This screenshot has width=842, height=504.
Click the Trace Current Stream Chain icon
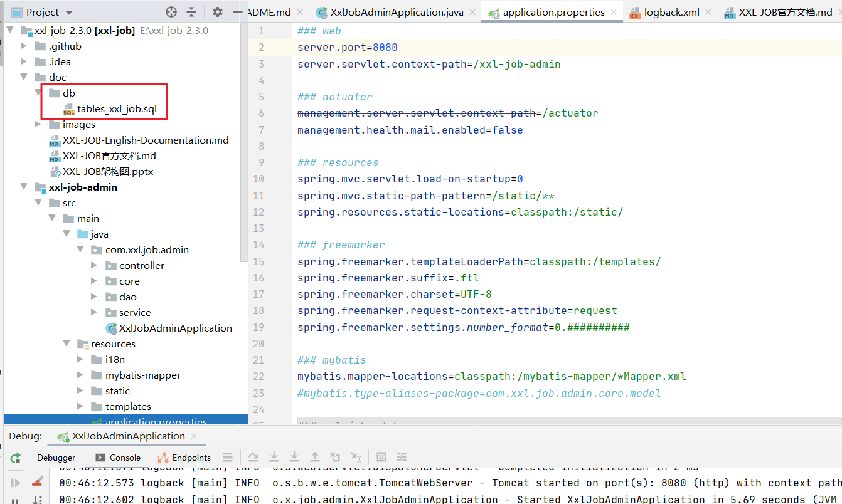point(402,457)
